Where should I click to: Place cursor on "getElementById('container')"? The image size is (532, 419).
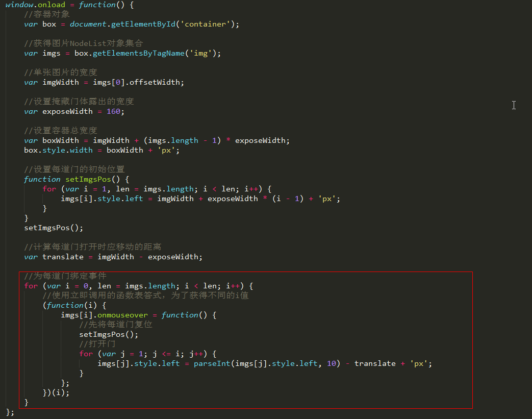click(173, 24)
